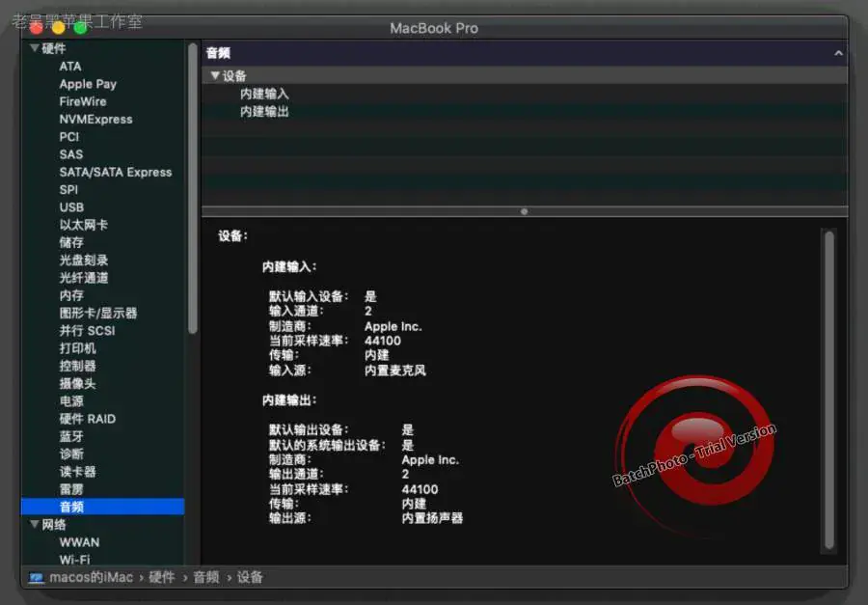The image size is (868, 605).
Task: Click 44100 under 内建输入
Action: coord(383,341)
